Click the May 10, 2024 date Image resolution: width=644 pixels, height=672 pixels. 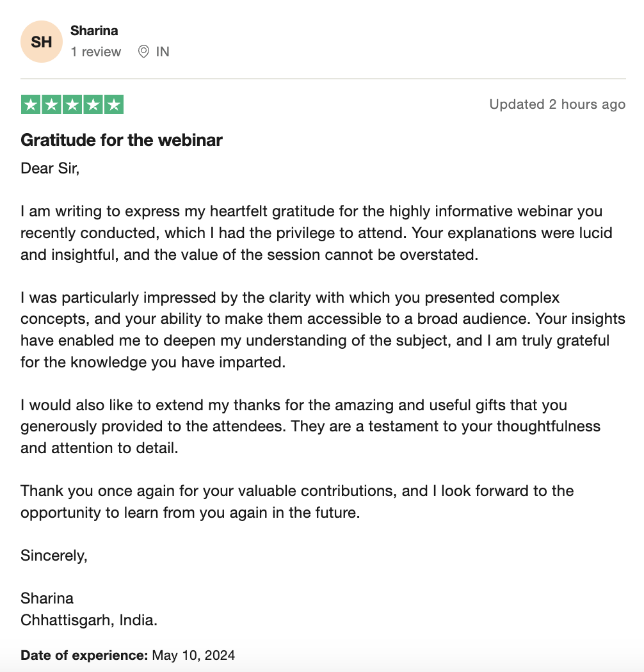(193, 655)
